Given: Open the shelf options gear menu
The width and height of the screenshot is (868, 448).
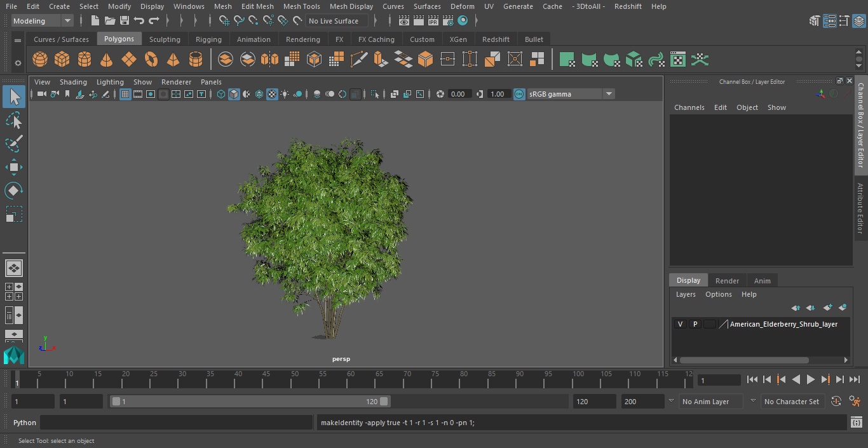Looking at the screenshot, I should point(18,63).
